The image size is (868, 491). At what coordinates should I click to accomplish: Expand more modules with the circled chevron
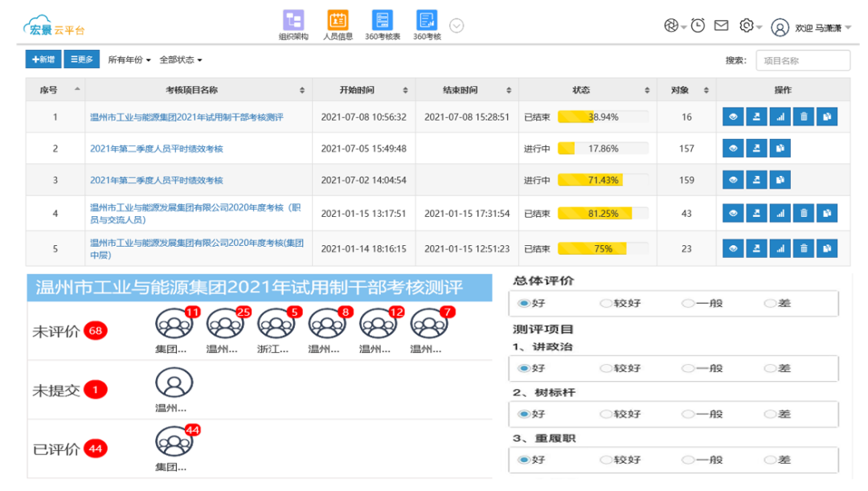click(x=457, y=26)
